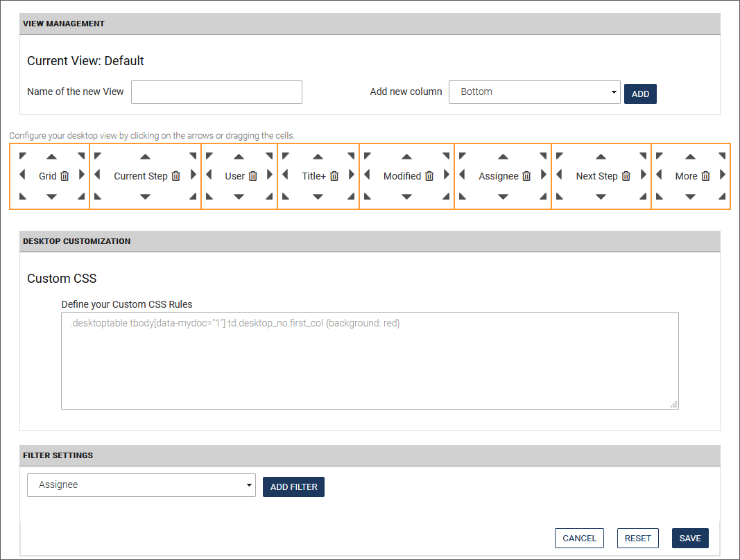
Task: Move Grid cell left with left arrow
Action: (22, 175)
